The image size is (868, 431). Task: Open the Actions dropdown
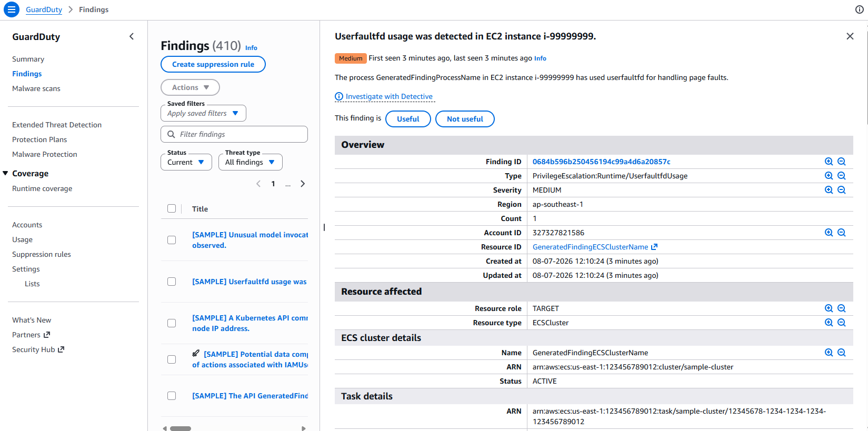pos(190,87)
